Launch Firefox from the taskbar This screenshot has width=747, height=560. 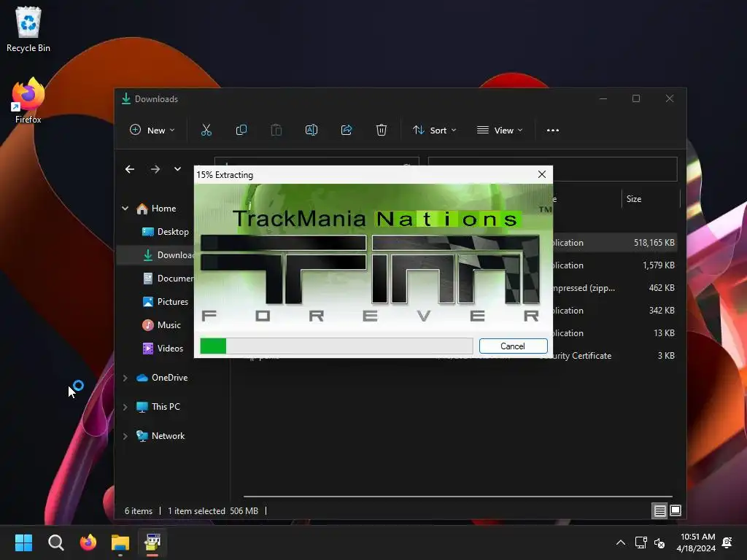88,542
